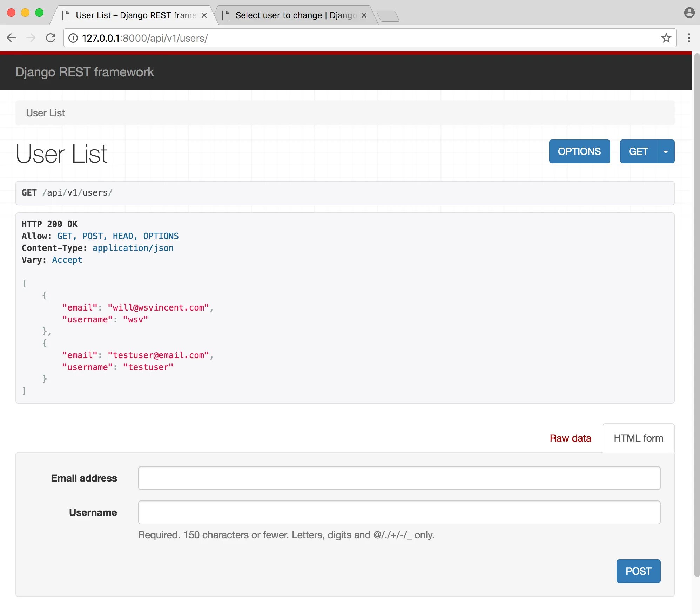Focus the Username input field
This screenshot has width=700, height=614.
399,512
